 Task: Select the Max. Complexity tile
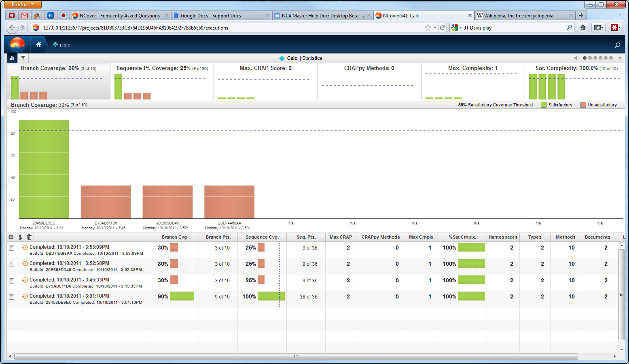pos(473,81)
